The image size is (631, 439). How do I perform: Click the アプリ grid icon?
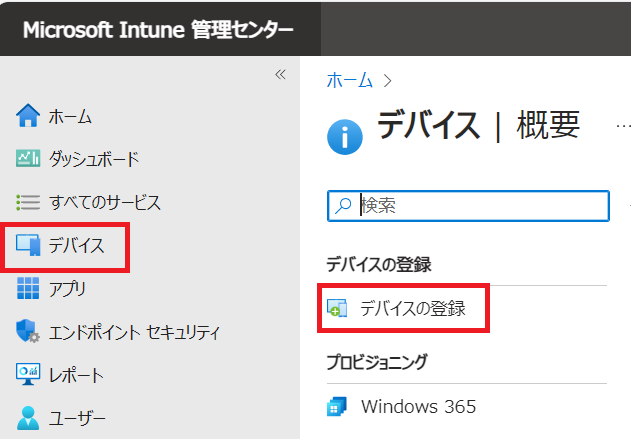click(x=28, y=288)
